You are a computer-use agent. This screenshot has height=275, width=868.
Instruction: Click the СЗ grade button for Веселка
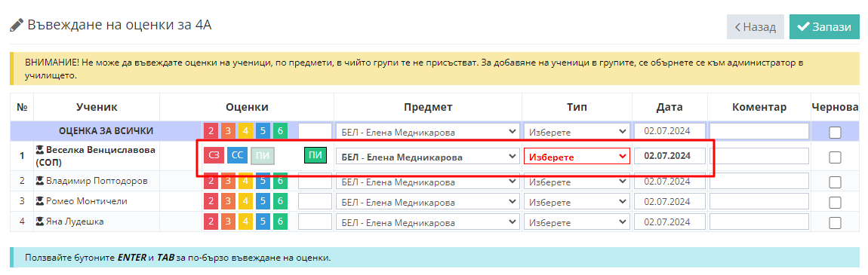coord(214,156)
